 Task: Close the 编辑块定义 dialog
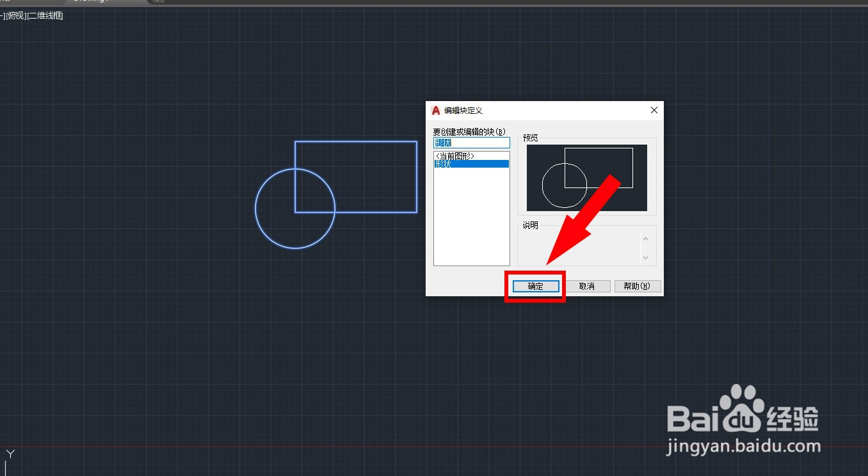654,110
